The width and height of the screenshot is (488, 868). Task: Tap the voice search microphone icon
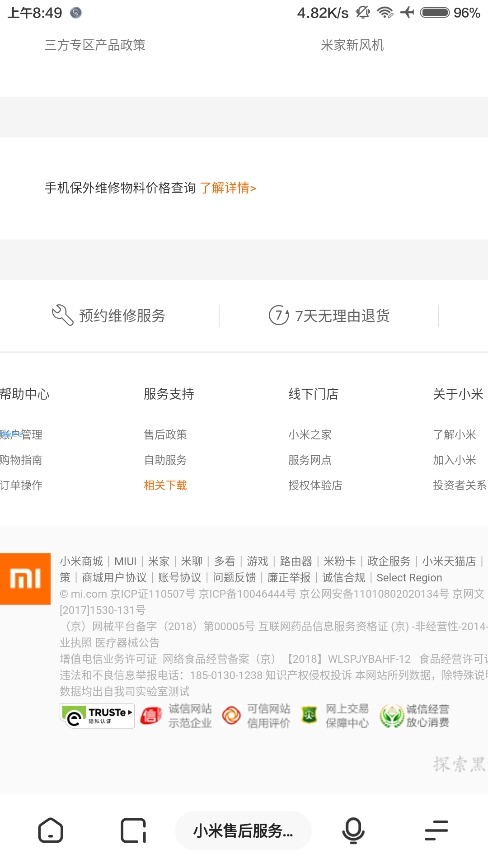click(353, 830)
